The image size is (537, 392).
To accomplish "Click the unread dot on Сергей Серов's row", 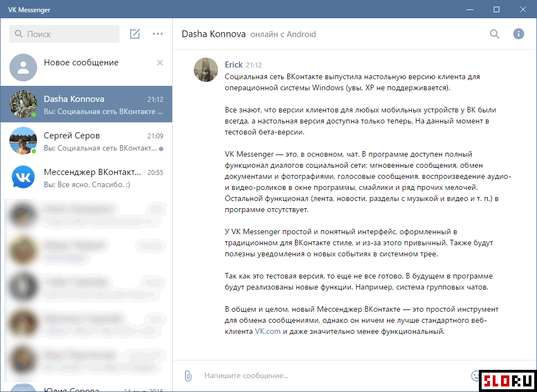I will coord(161,149).
